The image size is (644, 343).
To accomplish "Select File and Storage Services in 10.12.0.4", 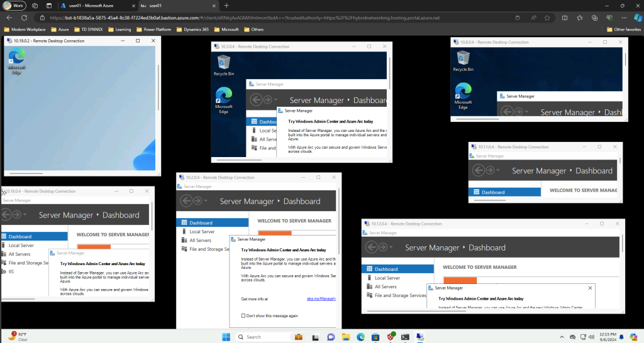I will pos(397,295).
